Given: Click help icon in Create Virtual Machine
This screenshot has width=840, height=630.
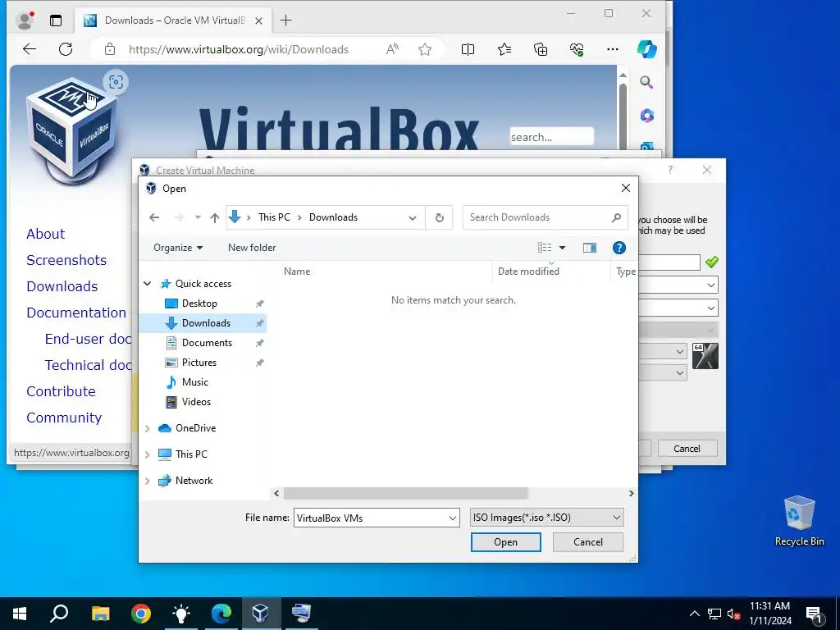Looking at the screenshot, I should pos(669,170).
